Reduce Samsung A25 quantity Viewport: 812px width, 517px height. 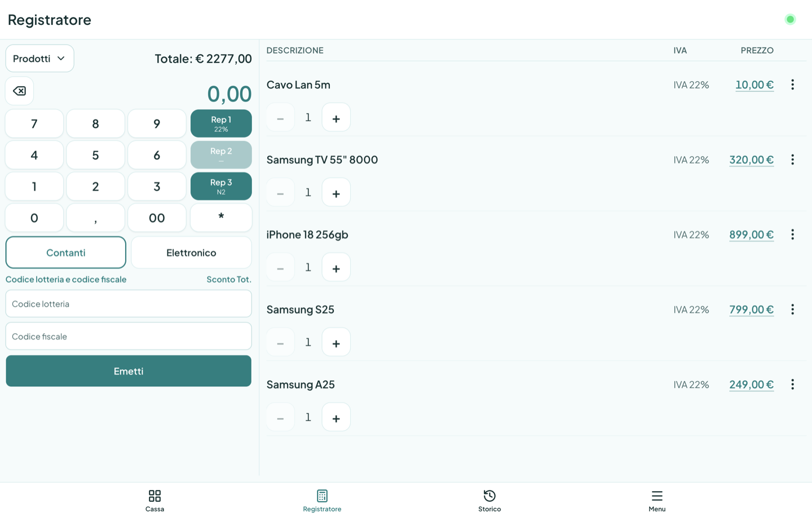pyautogui.click(x=280, y=417)
